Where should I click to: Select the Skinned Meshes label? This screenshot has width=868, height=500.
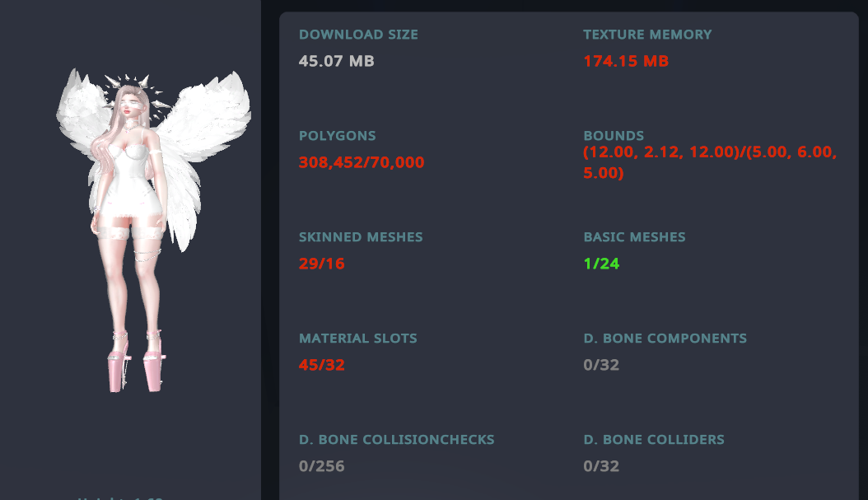click(361, 237)
